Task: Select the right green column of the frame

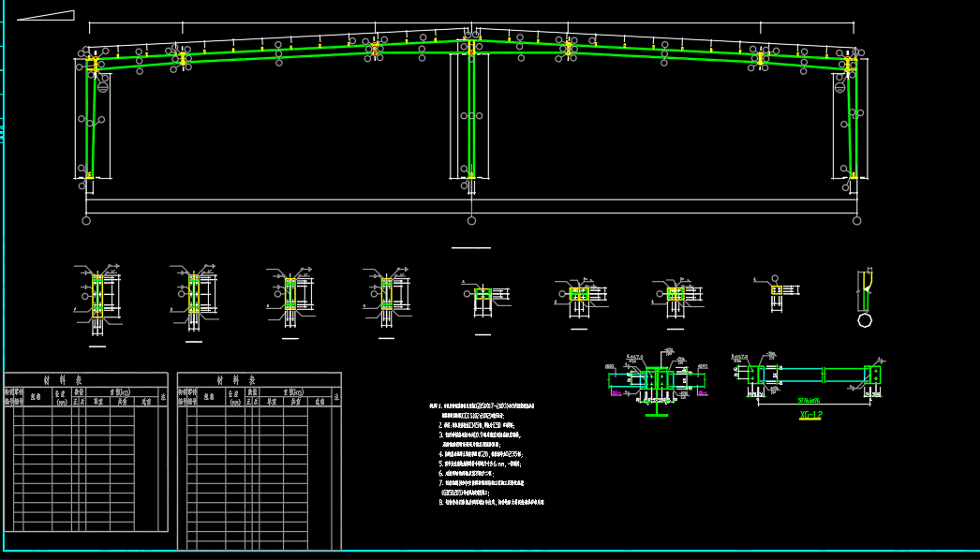Action: point(852,122)
